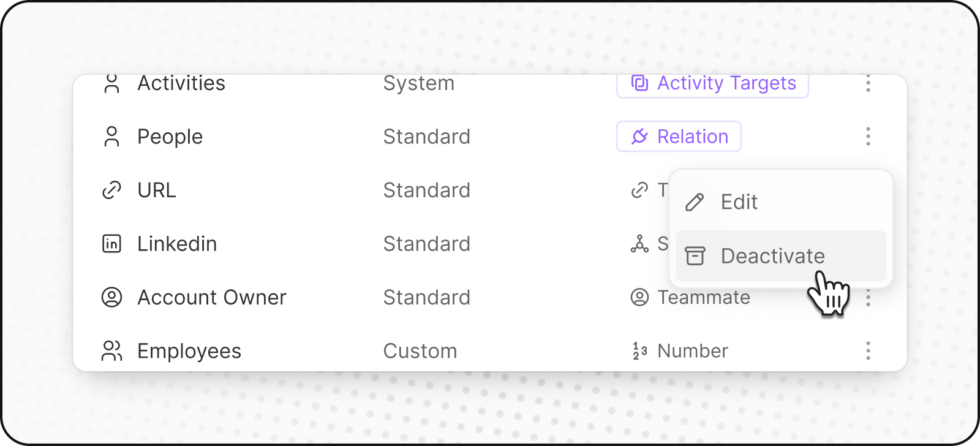This screenshot has height=446, width=980.
Task: Click the Employees field name
Action: pyautogui.click(x=189, y=351)
